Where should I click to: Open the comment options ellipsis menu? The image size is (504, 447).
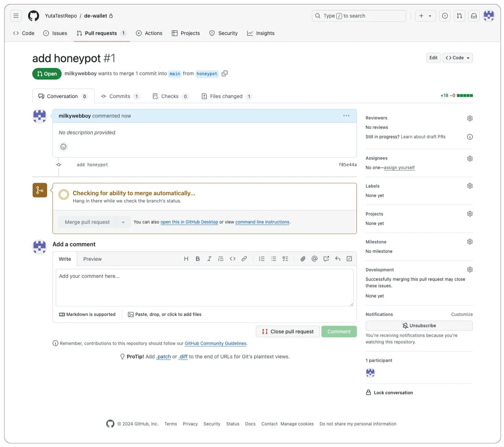[346, 116]
